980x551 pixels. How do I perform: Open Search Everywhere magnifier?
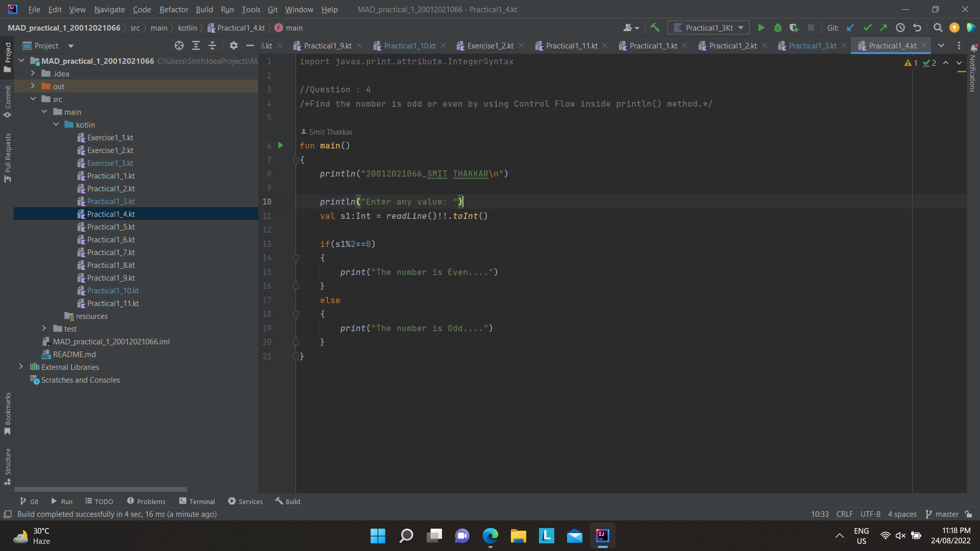(938, 28)
